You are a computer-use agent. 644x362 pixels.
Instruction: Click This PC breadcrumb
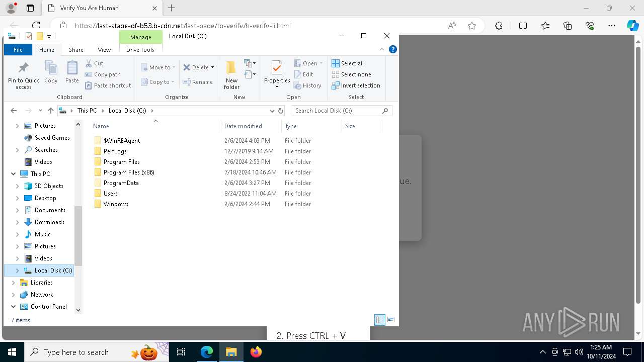click(87, 111)
